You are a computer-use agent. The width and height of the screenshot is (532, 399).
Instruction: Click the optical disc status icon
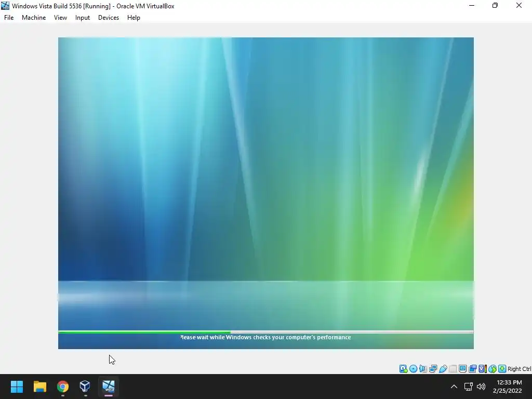[413, 369]
